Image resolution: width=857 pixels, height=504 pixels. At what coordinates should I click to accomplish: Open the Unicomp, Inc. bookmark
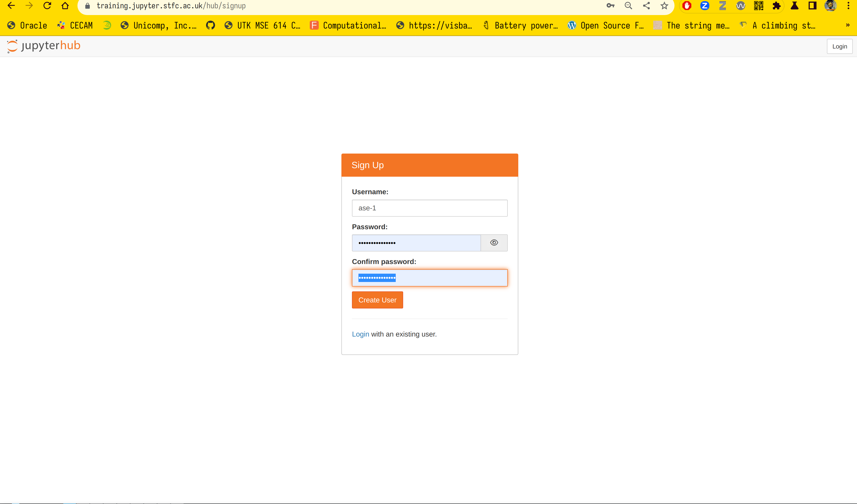[159, 26]
